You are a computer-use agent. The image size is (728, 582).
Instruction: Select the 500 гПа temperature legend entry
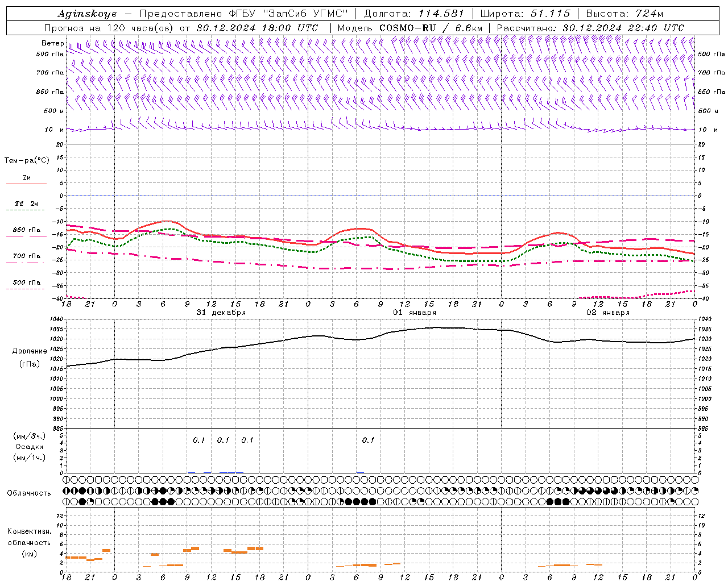pyautogui.click(x=26, y=282)
